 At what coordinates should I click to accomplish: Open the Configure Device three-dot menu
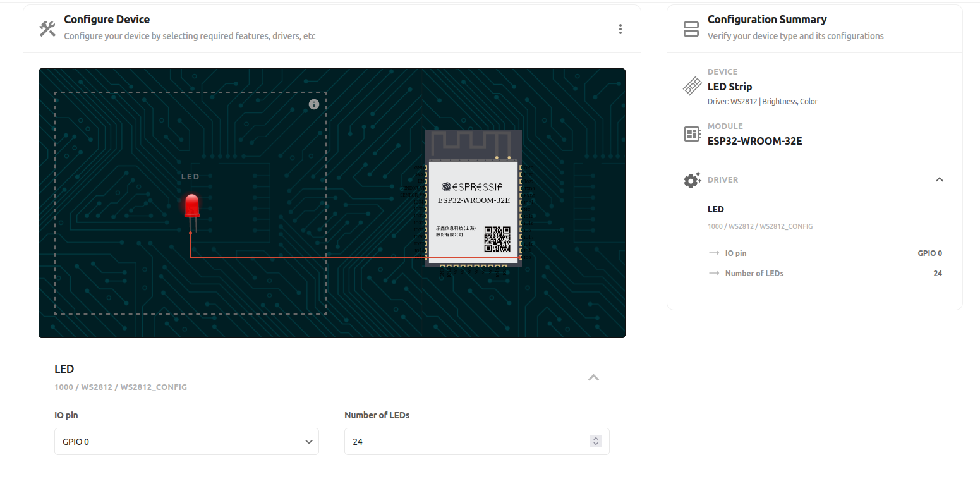click(620, 29)
